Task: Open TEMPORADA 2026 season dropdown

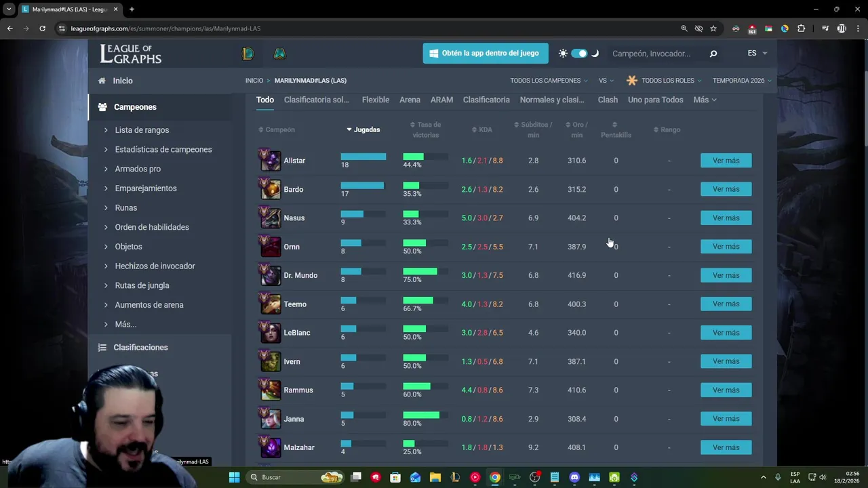Action: click(742, 81)
